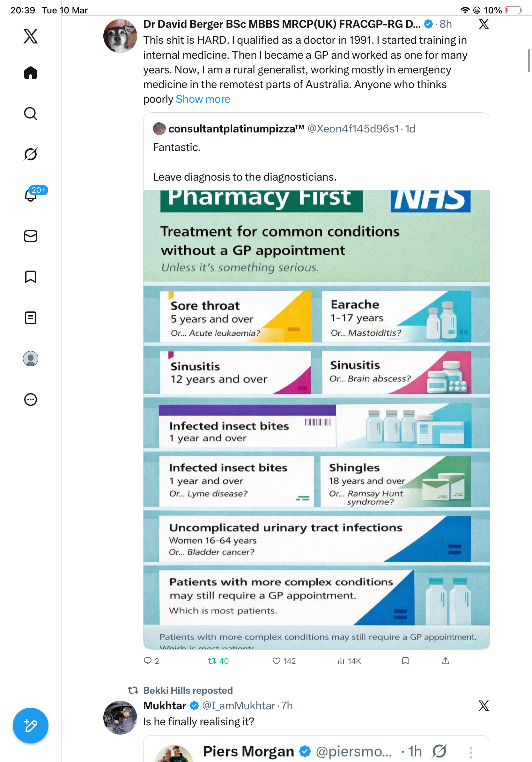This screenshot has width=532, height=762.
Task: Share the David Berger post
Action: (x=446, y=661)
